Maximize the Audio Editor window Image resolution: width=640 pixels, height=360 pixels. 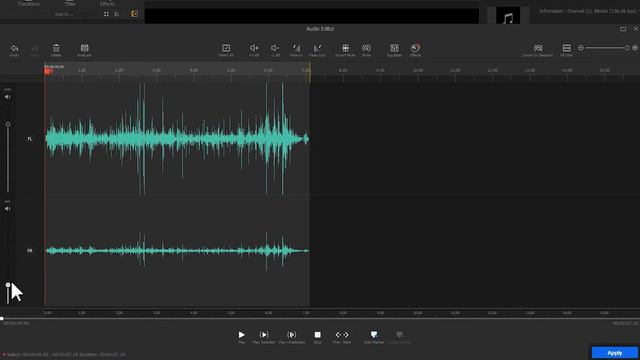[623, 29]
